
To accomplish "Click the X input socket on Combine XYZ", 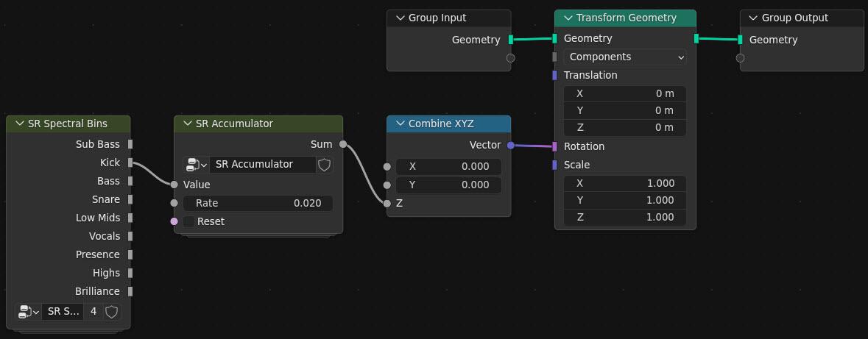I will pyautogui.click(x=387, y=166).
